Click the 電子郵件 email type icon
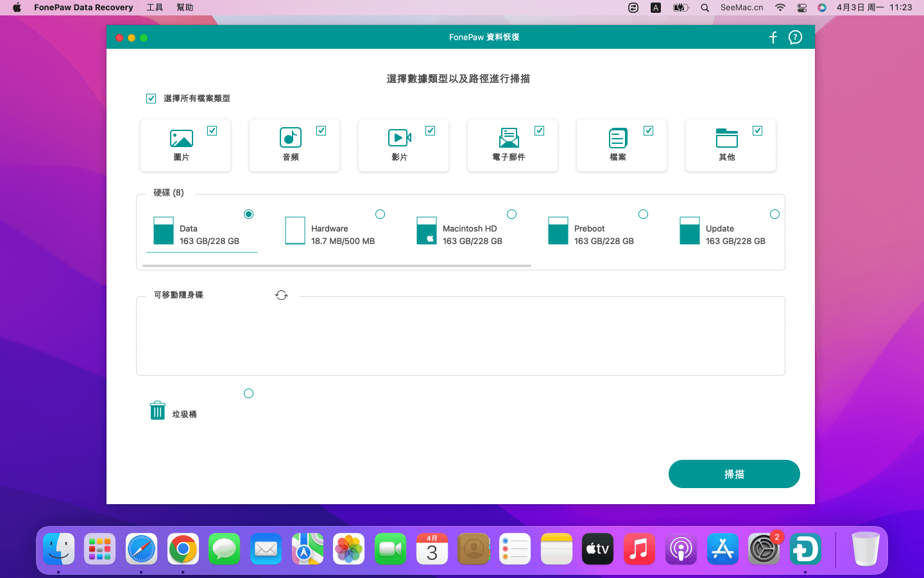 [x=509, y=138]
